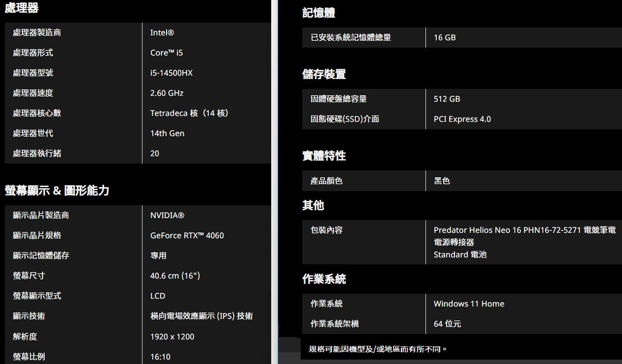The width and height of the screenshot is (622, 364).
Task: Click the 顯示技術 label
Action: (29, 316)
